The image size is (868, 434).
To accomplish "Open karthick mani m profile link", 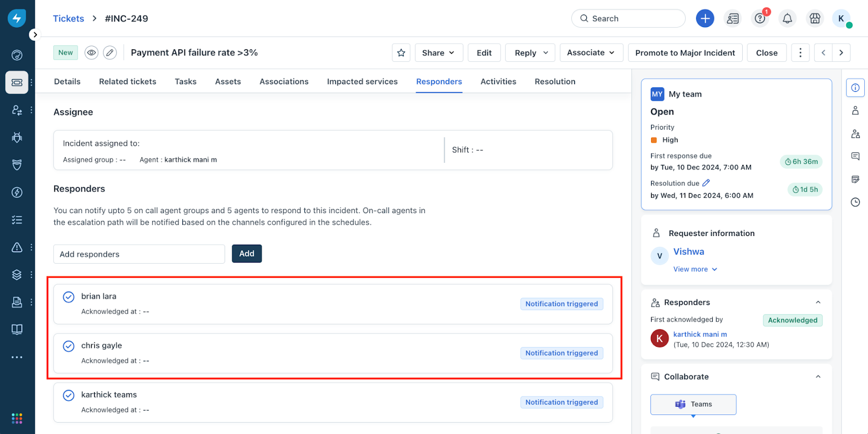I will (x=700, y=334).
